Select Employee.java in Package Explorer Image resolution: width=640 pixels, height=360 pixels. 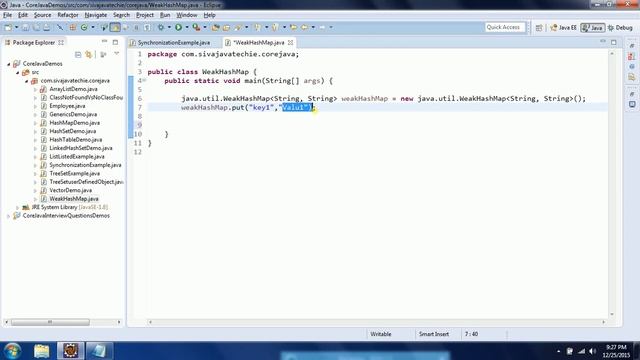67,106
